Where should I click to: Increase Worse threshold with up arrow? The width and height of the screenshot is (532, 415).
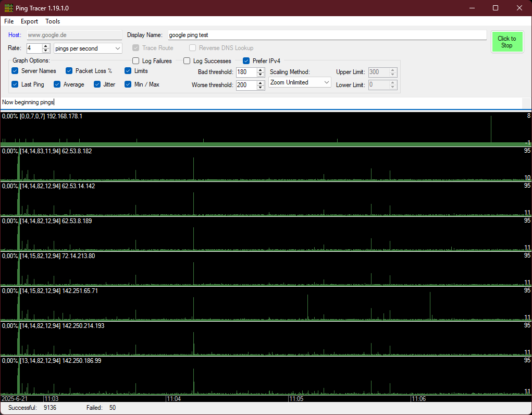pyautogui.click(x=260, y=83)
